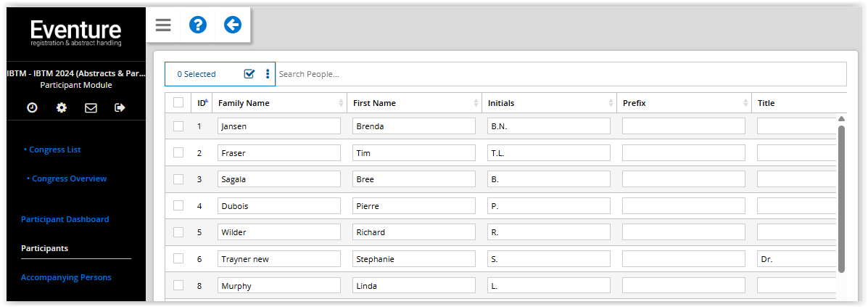Go to Congress Overview link

point(69,179)
